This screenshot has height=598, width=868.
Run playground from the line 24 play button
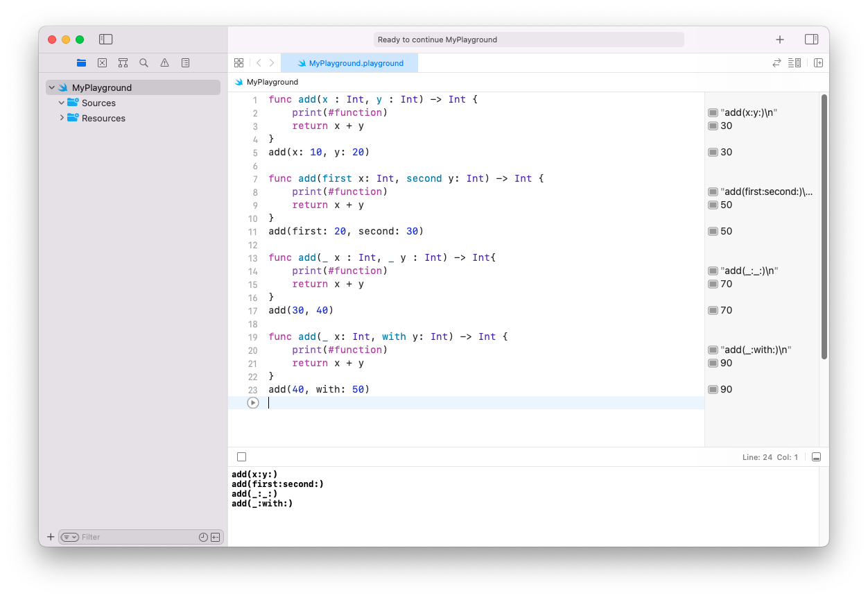pyautogui.click(x=253, y=402)
